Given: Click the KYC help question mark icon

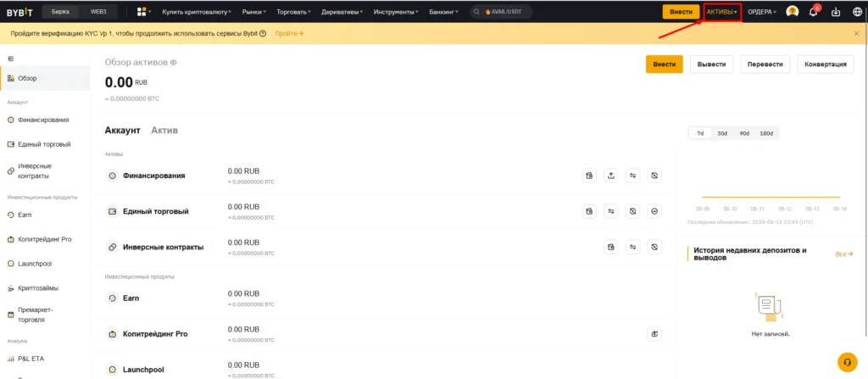Looking at the screenshot, I should click(263, 34).
